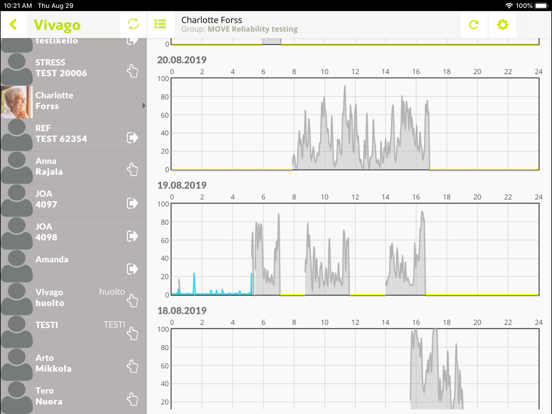This screenshot has height=414, width=552.
Task: Tap exit icon for JOA 4098
Action: (x=132, y=236)
